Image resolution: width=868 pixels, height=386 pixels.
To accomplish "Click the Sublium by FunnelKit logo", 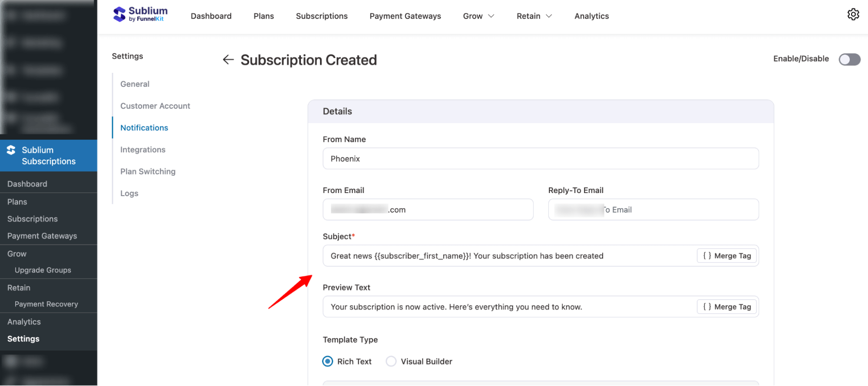I will tap(140, 14).
